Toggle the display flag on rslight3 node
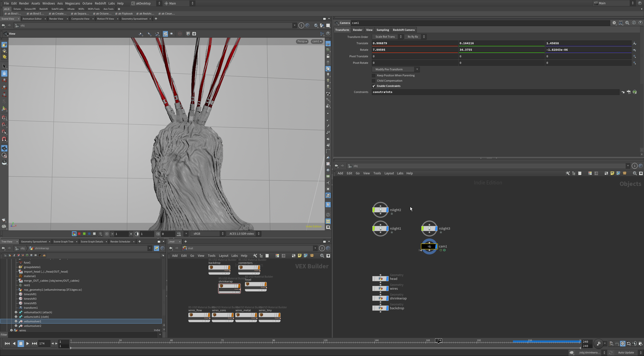Screen dimensions: 644x356 coord(436,228)
